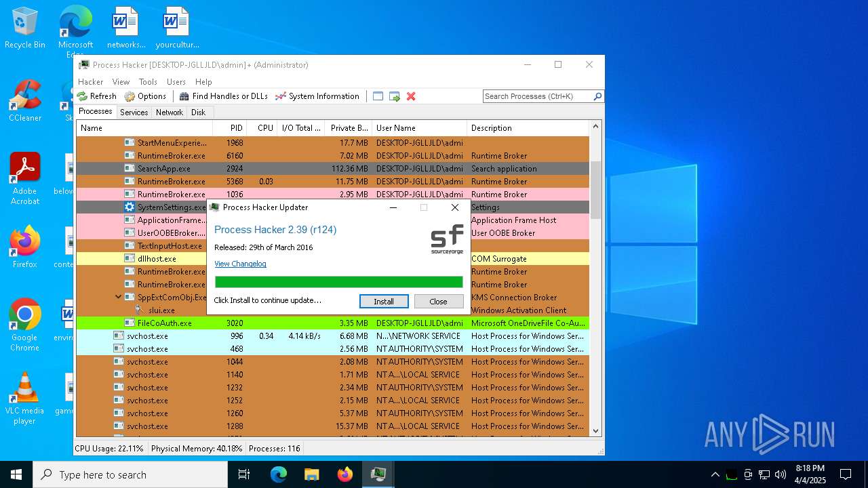Select the Processes tab
Viewport: 868px width, 488px height.
coord(96,112)
